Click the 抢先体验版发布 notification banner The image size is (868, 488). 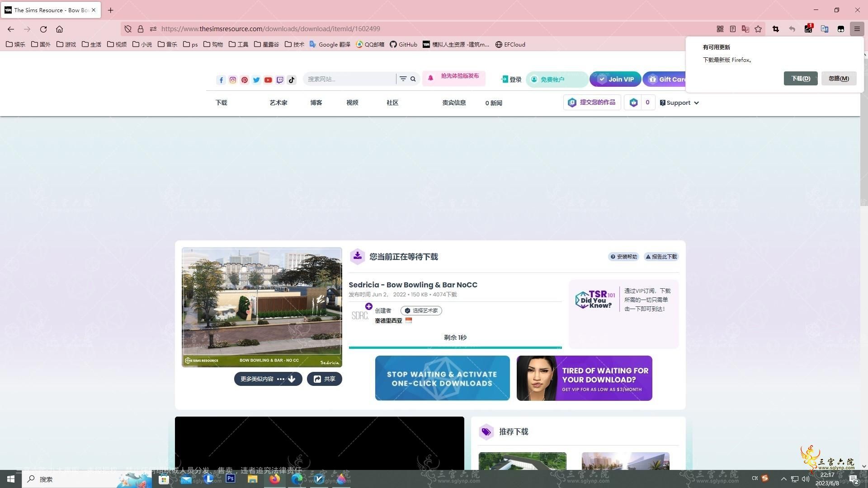click(x=454, y=78)
